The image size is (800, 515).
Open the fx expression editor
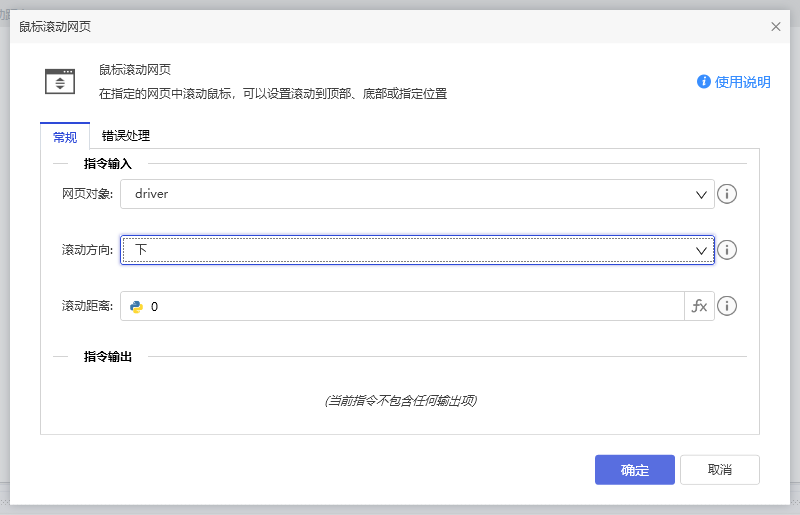tap(699, 307)
